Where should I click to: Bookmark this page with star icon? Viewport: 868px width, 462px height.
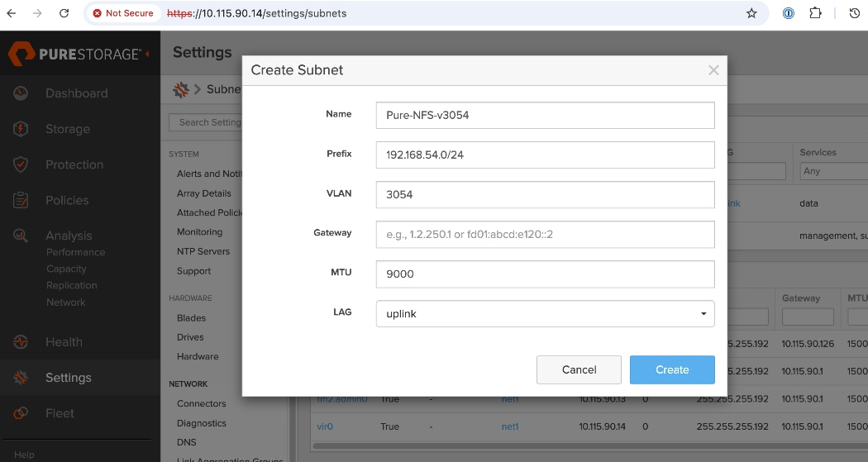(x=751, y=13)
